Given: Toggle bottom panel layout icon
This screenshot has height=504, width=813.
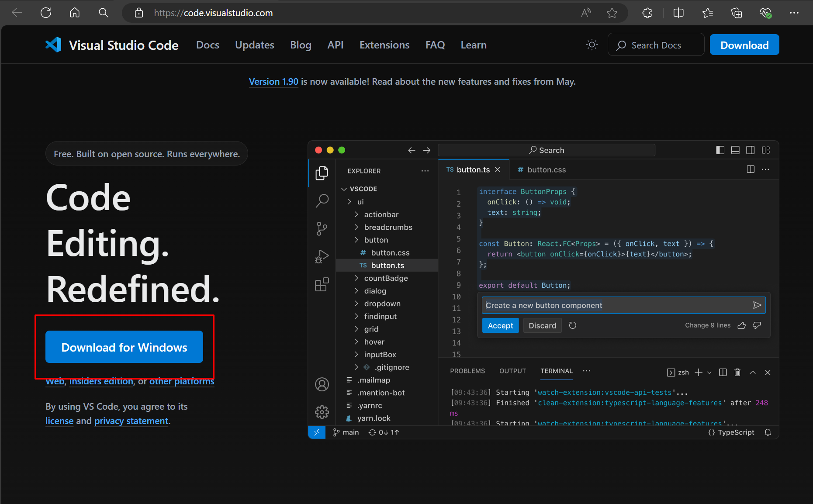Looking at the screenshot, I should [x=735, y=150].
